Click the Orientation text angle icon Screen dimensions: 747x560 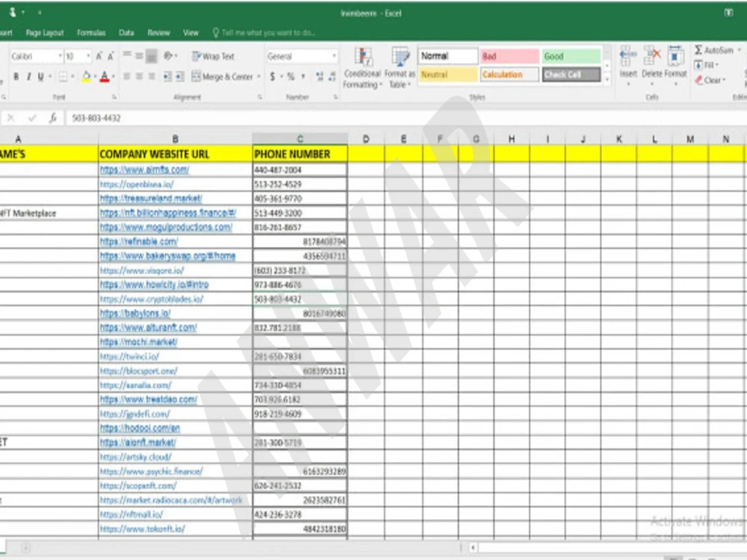click(169, 56)
